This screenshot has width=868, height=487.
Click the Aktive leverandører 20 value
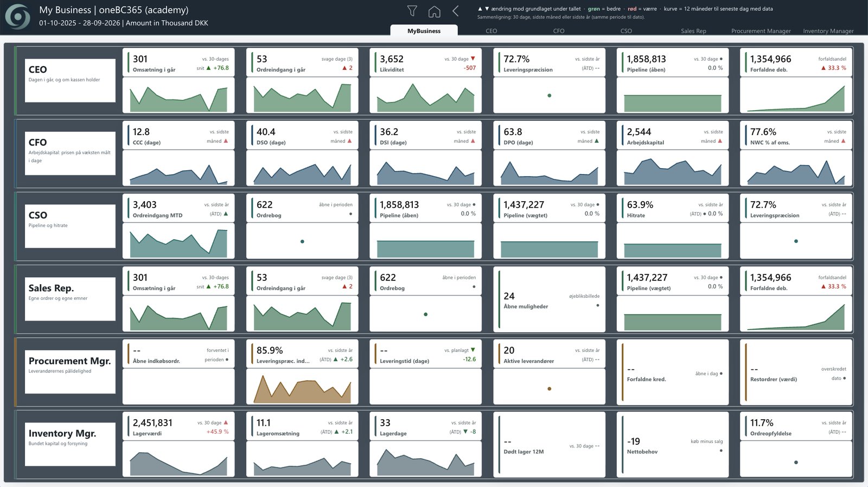tap(509, 350)
